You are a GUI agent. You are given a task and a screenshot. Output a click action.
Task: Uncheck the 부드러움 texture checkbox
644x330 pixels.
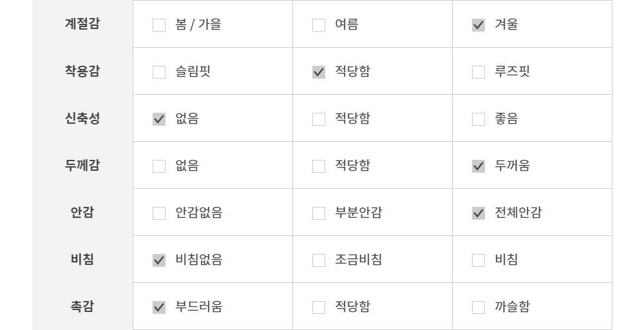coord(159,307)
